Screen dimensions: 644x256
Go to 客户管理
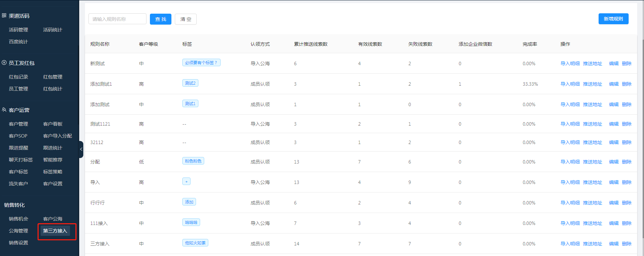pos(18,124)
